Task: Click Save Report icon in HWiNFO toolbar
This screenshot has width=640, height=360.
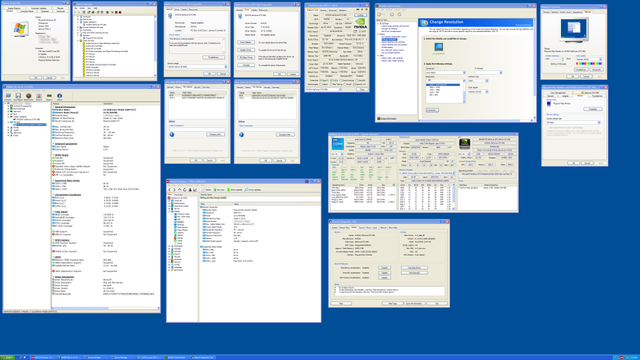Action: [18, 96]
